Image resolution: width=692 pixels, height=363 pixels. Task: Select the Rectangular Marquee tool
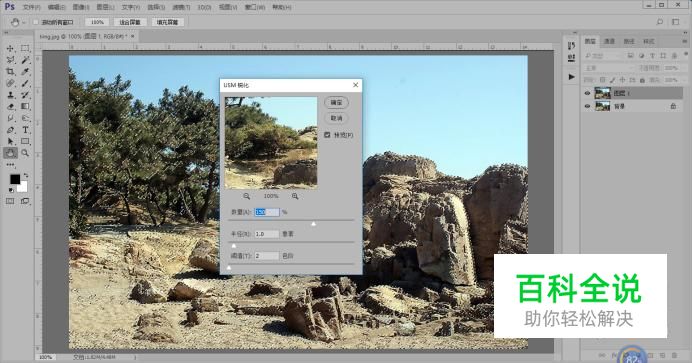pos(25,49)
